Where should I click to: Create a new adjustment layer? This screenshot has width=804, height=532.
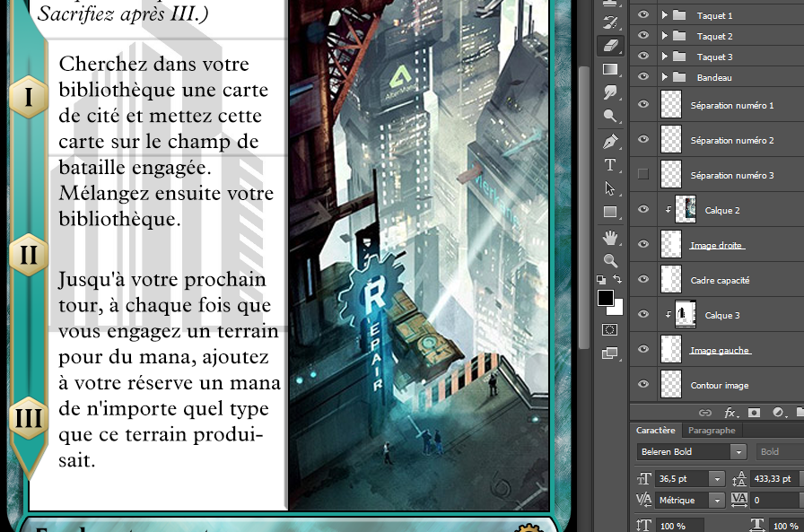coord(778,413)
